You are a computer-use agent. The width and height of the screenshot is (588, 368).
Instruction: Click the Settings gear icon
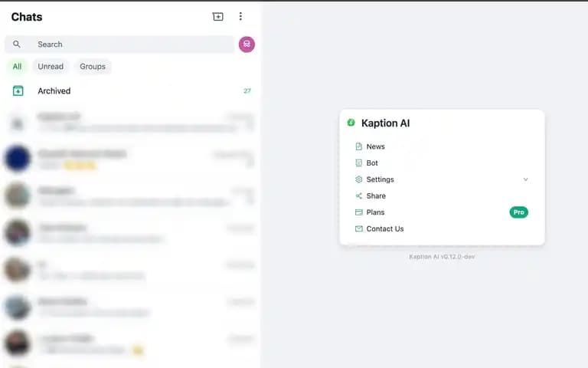point(359,179)
